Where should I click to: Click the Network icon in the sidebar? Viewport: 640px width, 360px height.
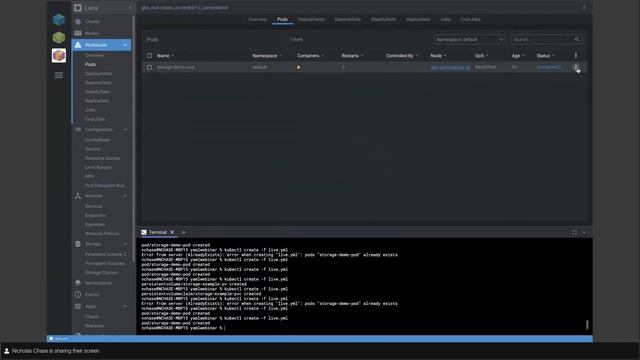(x=78, y=196)
